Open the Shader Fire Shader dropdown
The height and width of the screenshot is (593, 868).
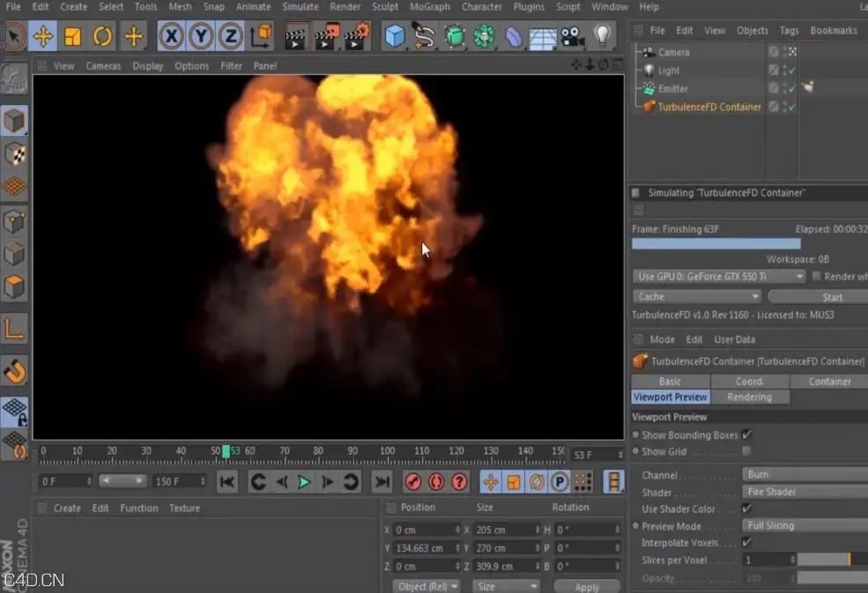click(x=805, y=492)
